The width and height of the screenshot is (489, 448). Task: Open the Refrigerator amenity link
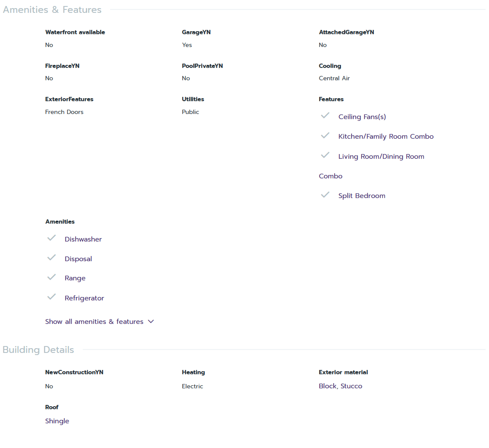click(84, 298)
